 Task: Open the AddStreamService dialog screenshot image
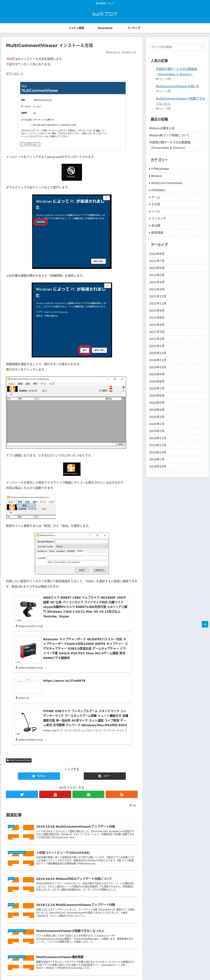(x=72, y=554)
